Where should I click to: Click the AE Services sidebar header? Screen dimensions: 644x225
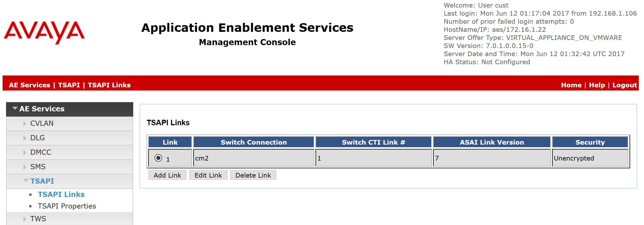tap(70, 109)
